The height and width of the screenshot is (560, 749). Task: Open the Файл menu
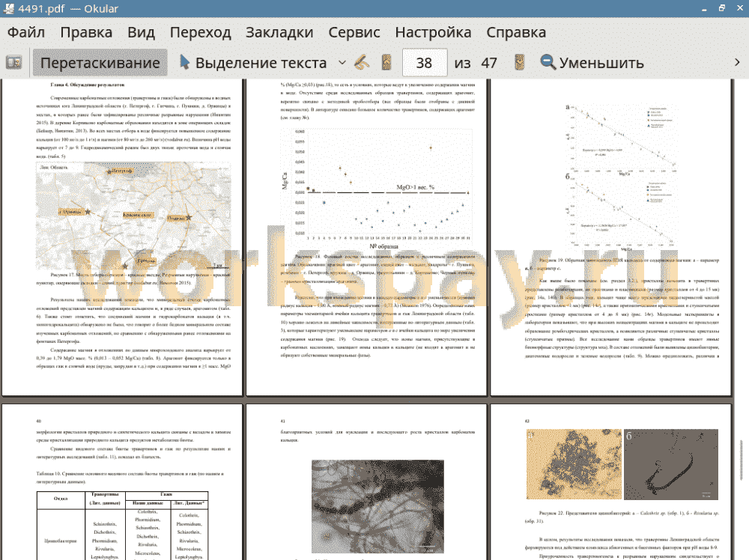tap(26, 32)
